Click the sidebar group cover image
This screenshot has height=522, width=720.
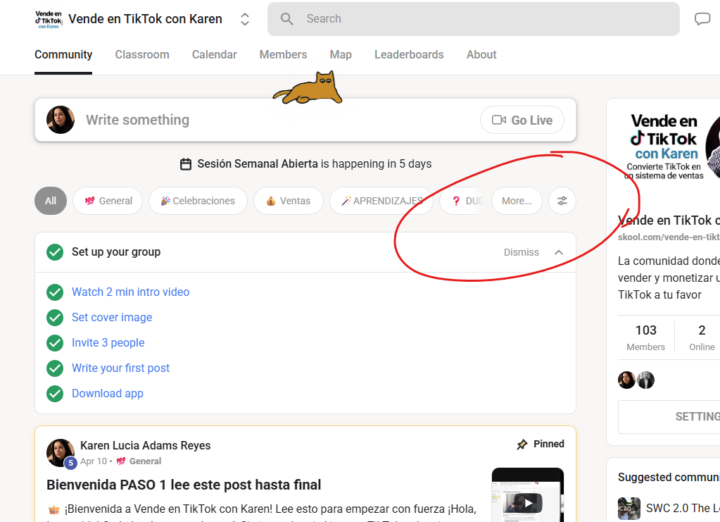(x=668, y=147)
